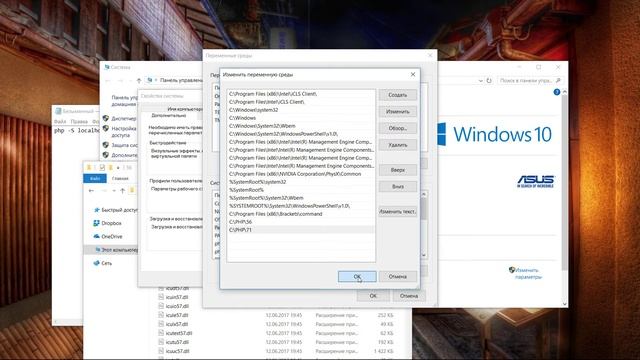Click the back arrow in File Explorer
640x360 pixels.
pos(91,191)
